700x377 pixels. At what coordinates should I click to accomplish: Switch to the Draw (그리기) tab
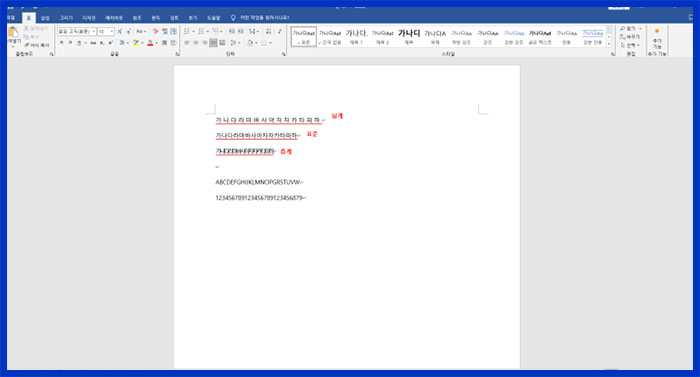tap(66, 18)
